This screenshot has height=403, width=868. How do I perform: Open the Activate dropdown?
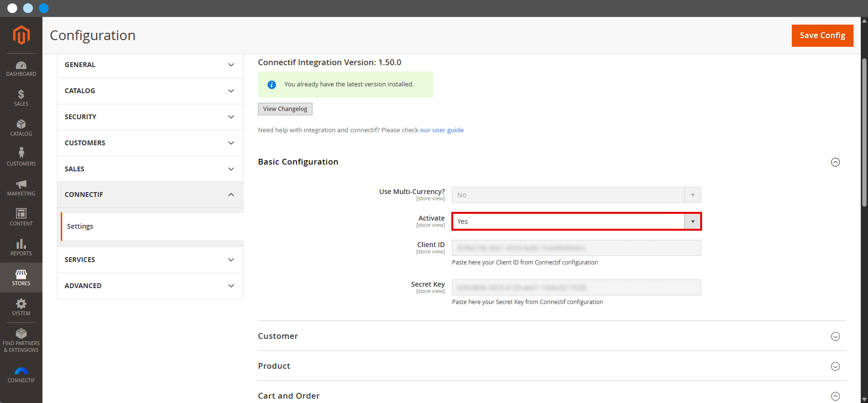point(576,222)
